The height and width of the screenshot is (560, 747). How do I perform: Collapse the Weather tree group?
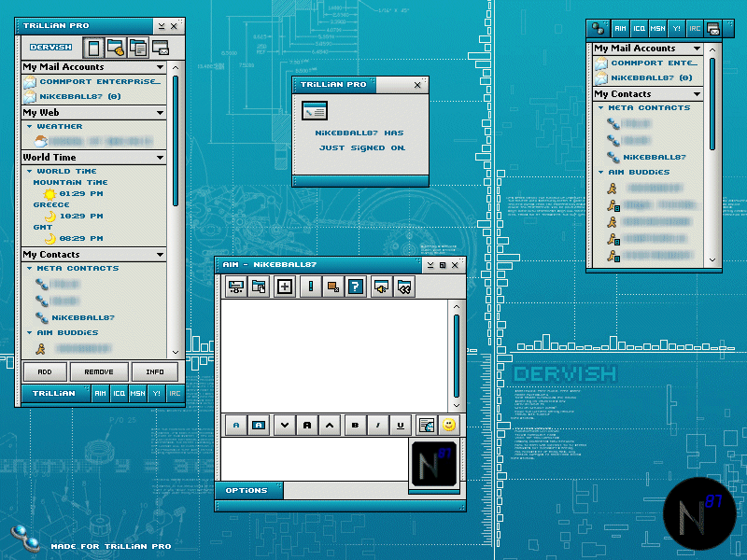(30, 127)
